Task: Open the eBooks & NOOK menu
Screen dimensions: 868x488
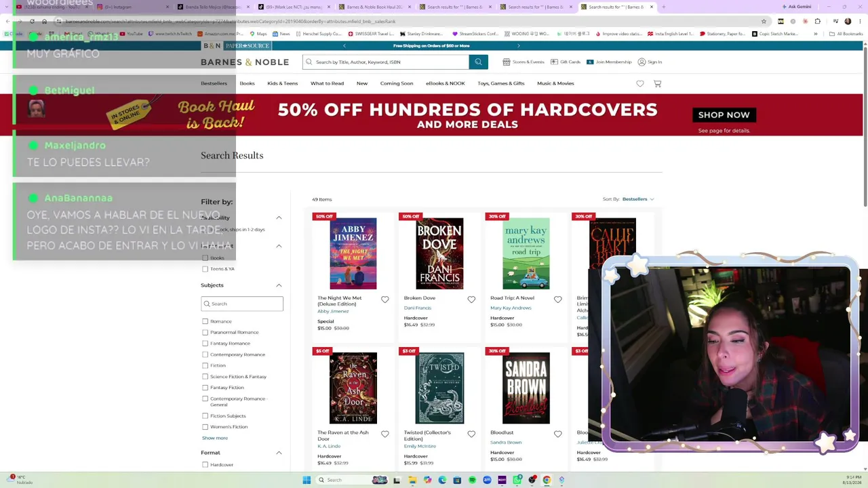Action: click(x=446, y=83)
